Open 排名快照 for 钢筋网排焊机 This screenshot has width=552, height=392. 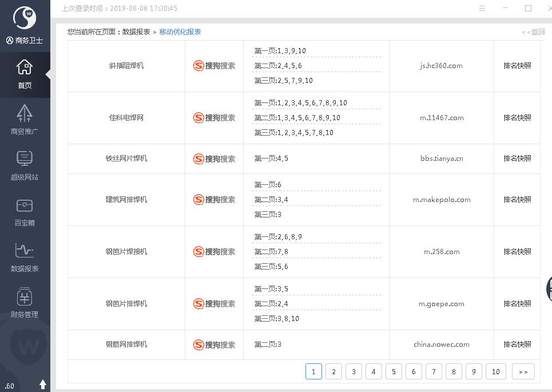517,345
